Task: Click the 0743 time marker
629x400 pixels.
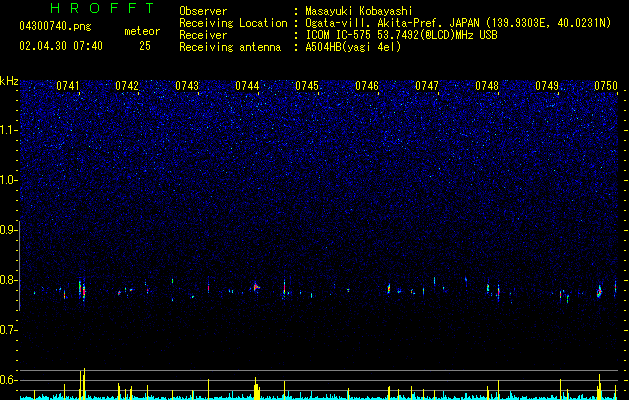Action: 187,86
